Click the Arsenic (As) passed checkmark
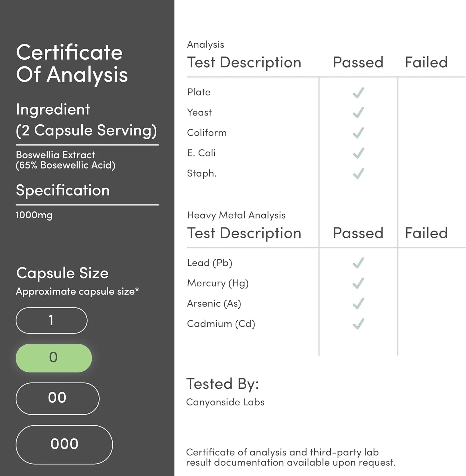Screen dimensions: 466x476 [x=358, y=304]
